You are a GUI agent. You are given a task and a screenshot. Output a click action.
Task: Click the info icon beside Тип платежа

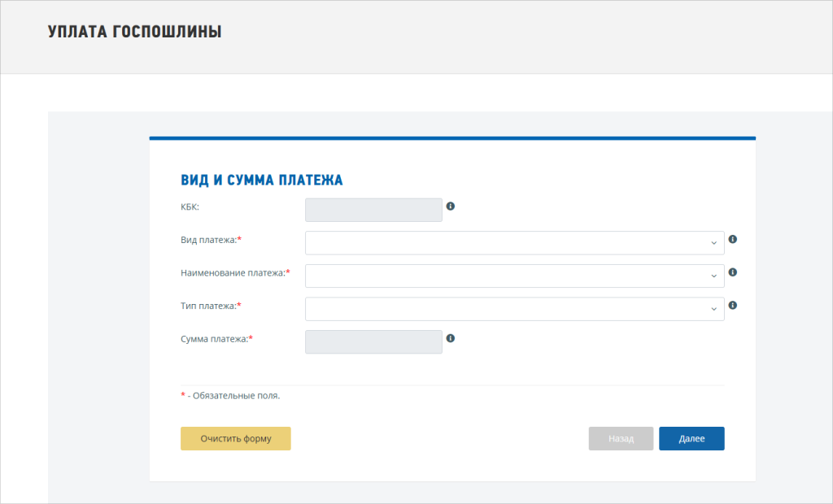(x=732, y=306)
